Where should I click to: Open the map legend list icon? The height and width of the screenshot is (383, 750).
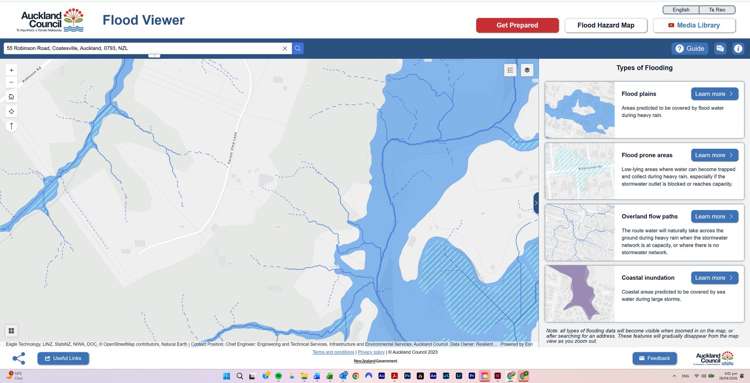click(x=510, y=70)
